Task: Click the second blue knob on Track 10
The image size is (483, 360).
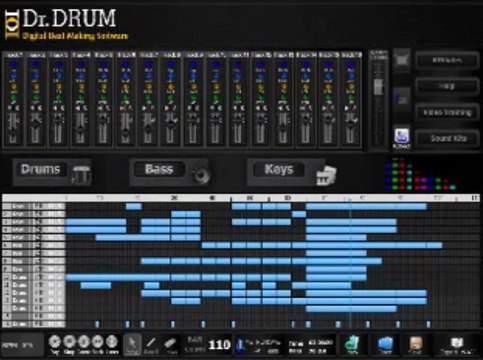Action: tap(216, 76)
